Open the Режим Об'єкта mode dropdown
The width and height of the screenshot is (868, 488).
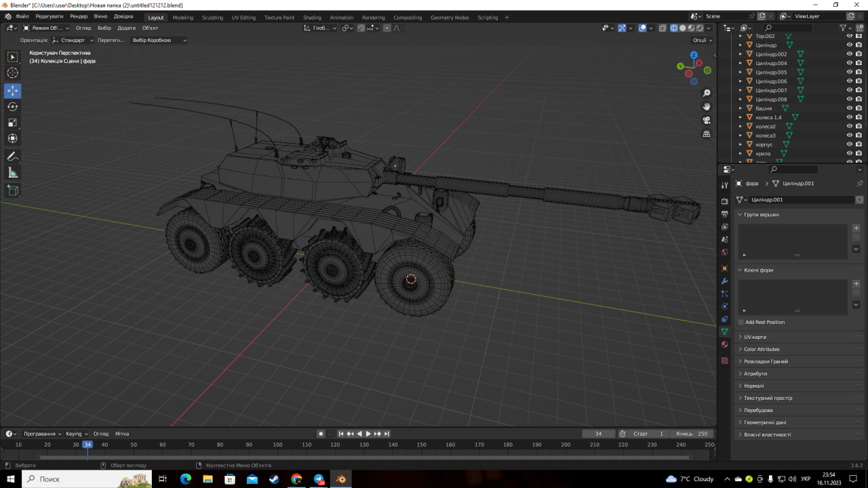(x=46, y=28)
